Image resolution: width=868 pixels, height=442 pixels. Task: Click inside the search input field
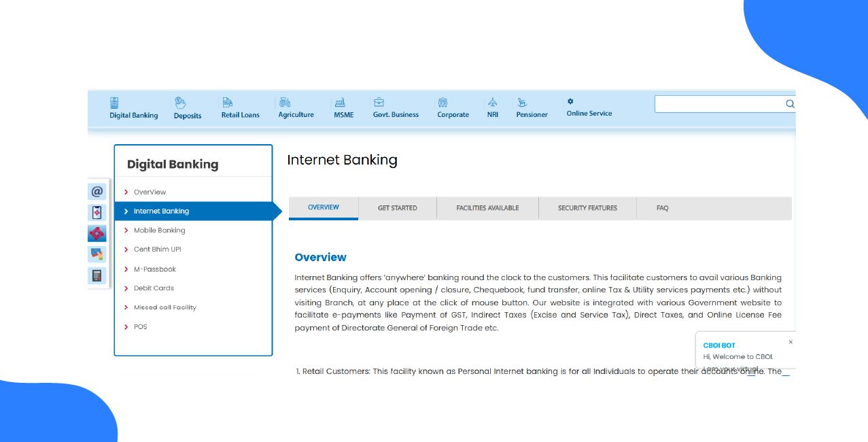point(717,104)
